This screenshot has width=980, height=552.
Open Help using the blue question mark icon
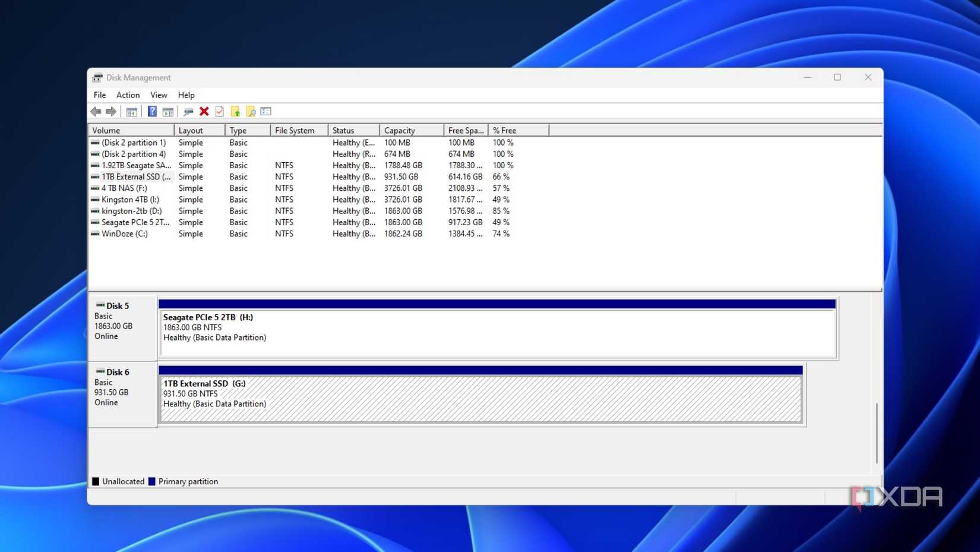pyautogui.click(x=152, y=111)
